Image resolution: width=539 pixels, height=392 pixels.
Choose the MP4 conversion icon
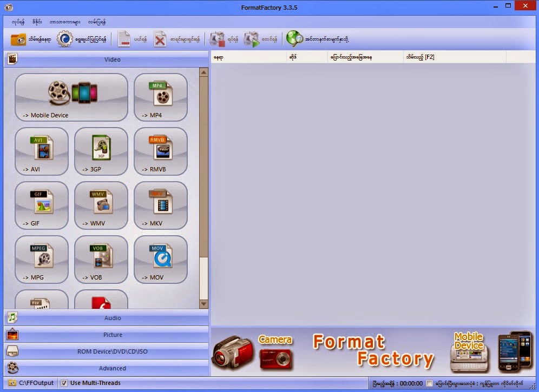[161, 97]
